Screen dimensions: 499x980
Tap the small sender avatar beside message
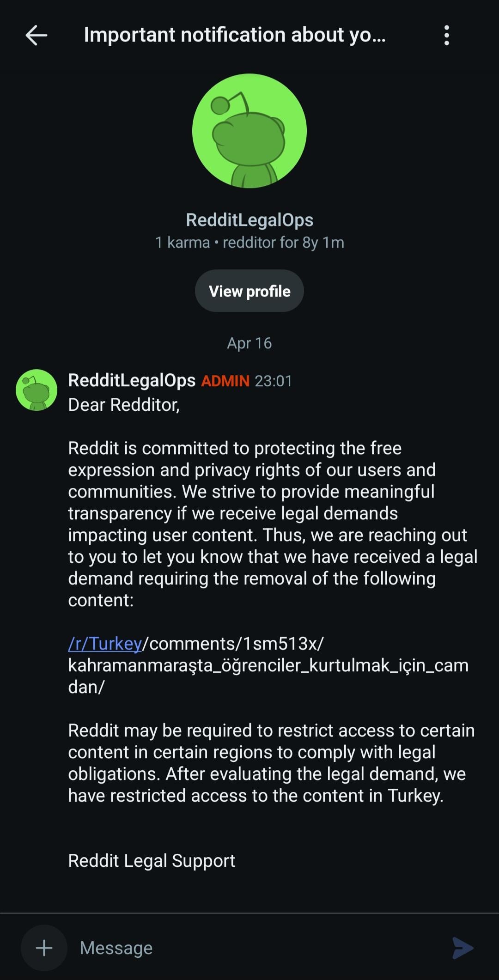(37, 390)
